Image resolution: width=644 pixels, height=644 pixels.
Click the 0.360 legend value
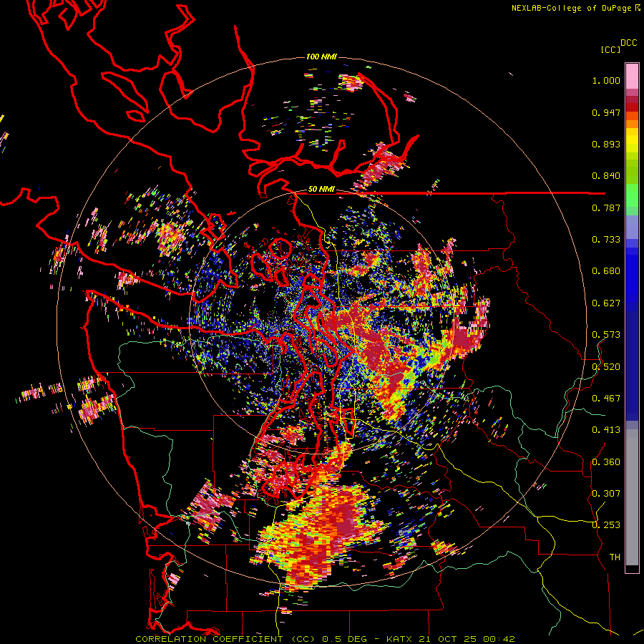coord(606,462)
